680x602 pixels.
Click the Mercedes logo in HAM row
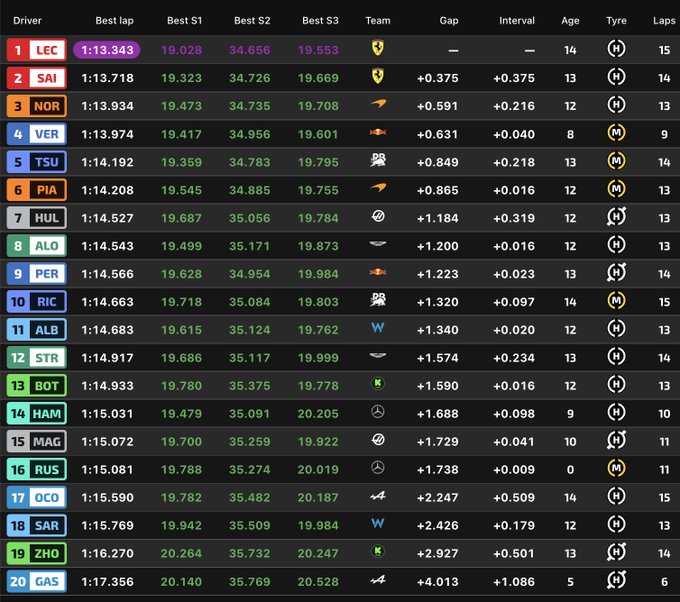tap(378, 412)
